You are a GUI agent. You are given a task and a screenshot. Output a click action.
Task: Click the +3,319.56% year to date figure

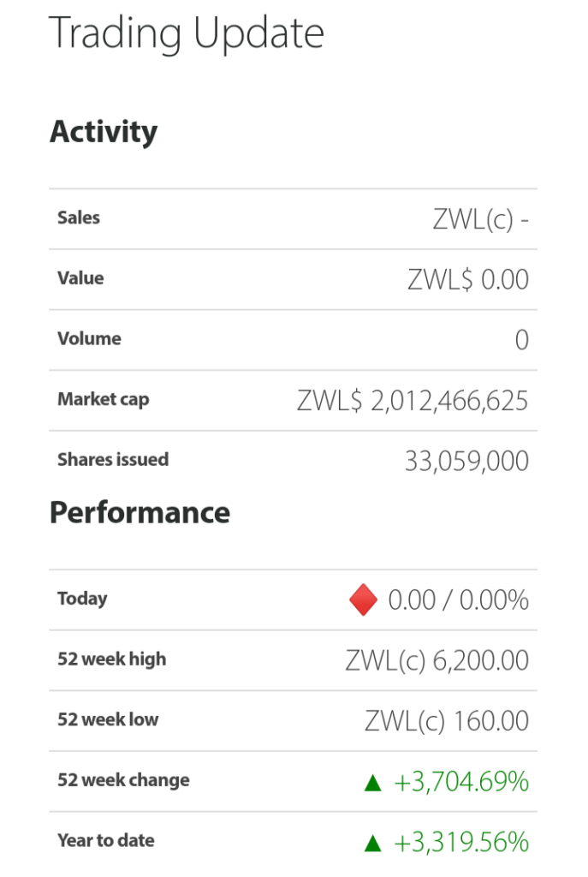pos(461,843)
